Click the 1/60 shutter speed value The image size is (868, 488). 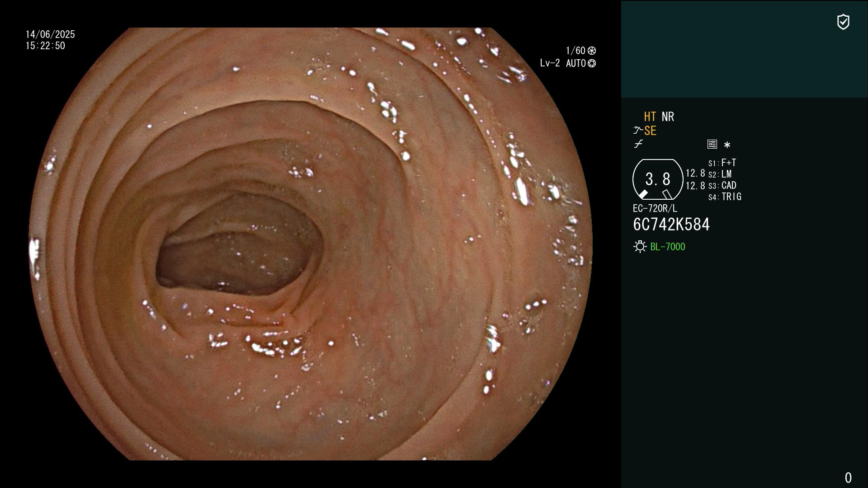point(576,51)
